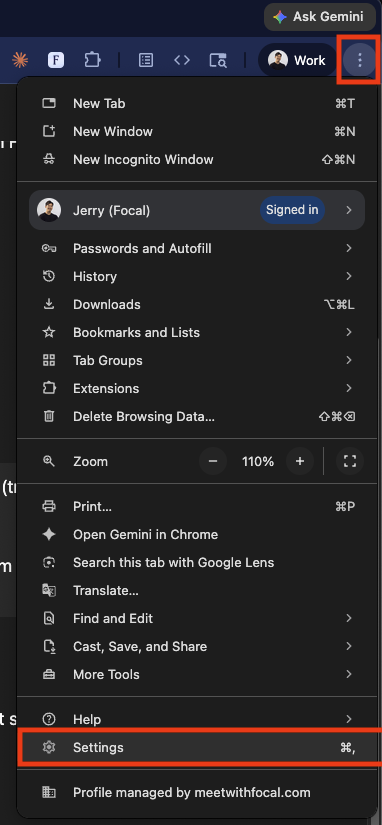Click the three-dot Chrome menu button
This screenshot has width=382, height=825.
pyautogui.click(x=360, y=61)
